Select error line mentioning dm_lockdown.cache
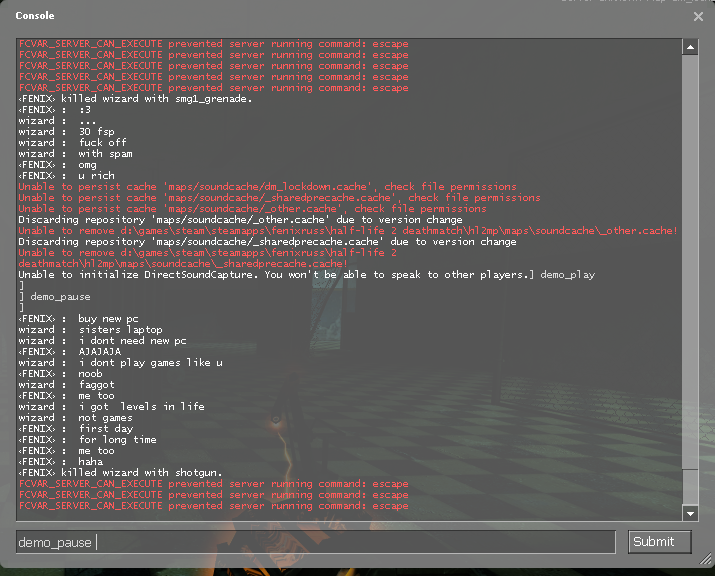The image size is (715, 576). pyautogui.click(x=267, y=187)
